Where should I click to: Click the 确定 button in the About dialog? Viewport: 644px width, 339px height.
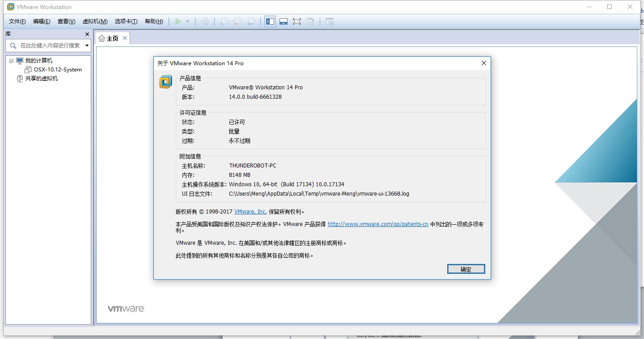pyautogui.click(x=466, y=269)
